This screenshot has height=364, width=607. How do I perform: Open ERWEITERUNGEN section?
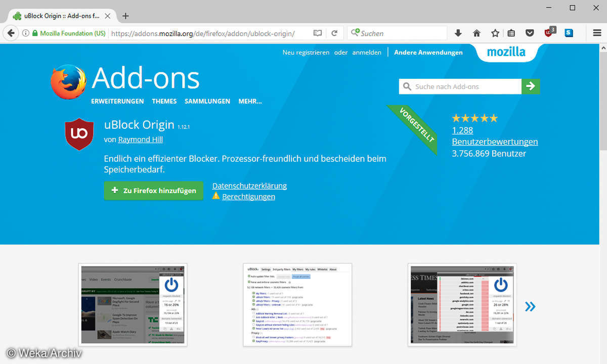117,101
